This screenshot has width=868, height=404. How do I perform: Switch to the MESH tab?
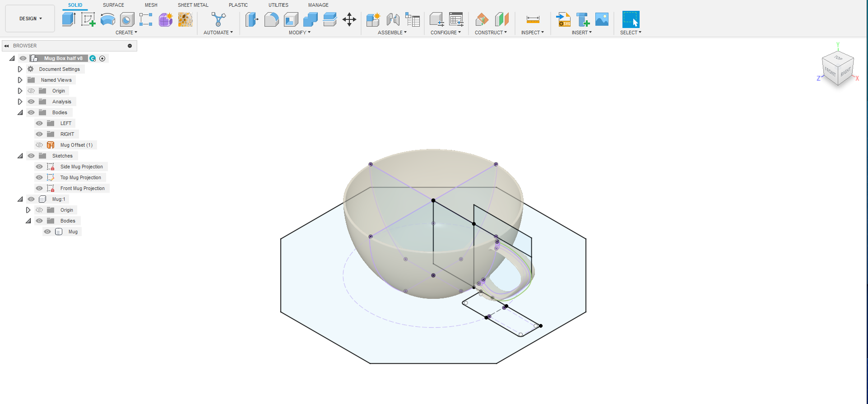coord(151,5)
